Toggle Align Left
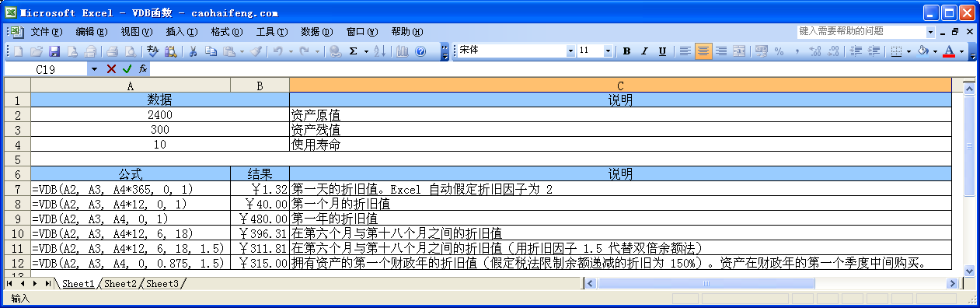This screenshot has width=980, height=308. 685,51
